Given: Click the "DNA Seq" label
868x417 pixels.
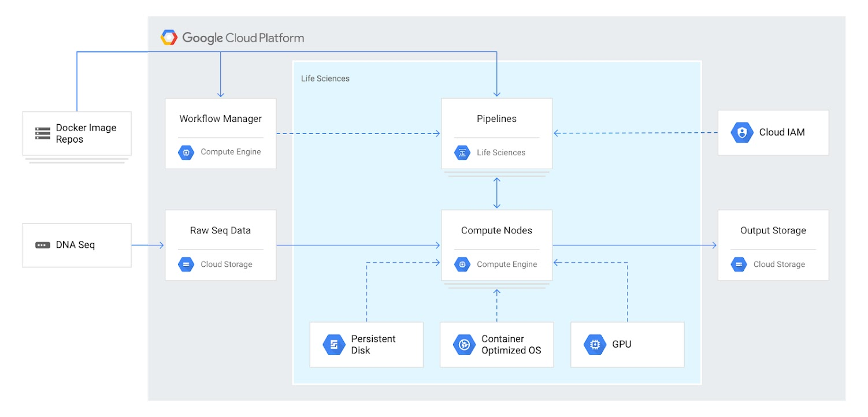Looking at the screenshot, I should point(75,245).
